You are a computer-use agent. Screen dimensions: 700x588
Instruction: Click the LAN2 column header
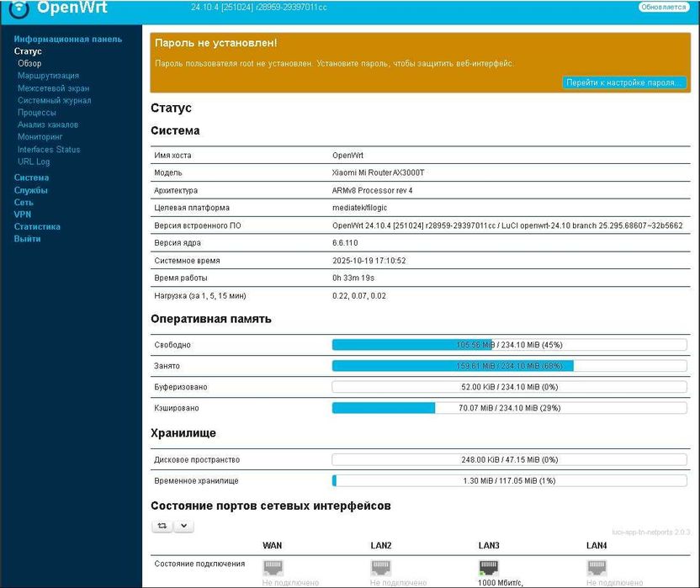click(381, 546)
